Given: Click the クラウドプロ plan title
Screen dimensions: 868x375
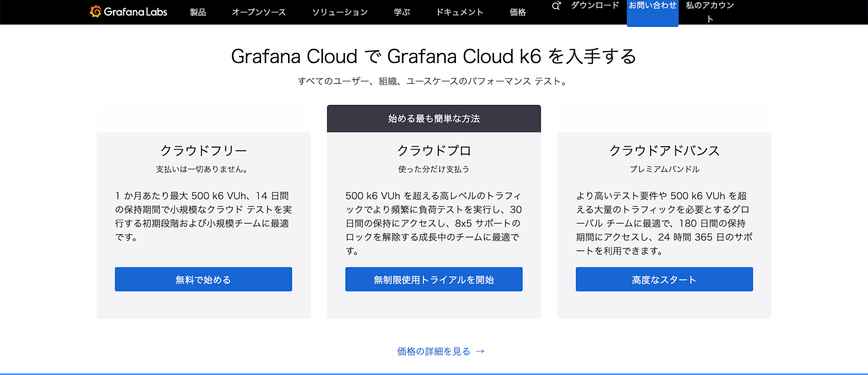Looking at the screenshot, I should (x=434, y=151).
